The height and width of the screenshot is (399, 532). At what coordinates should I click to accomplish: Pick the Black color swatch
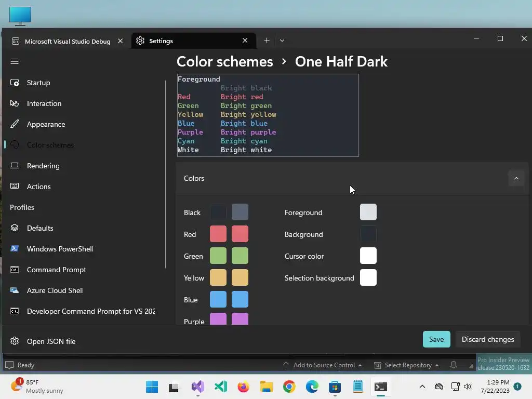click(218, 212)
